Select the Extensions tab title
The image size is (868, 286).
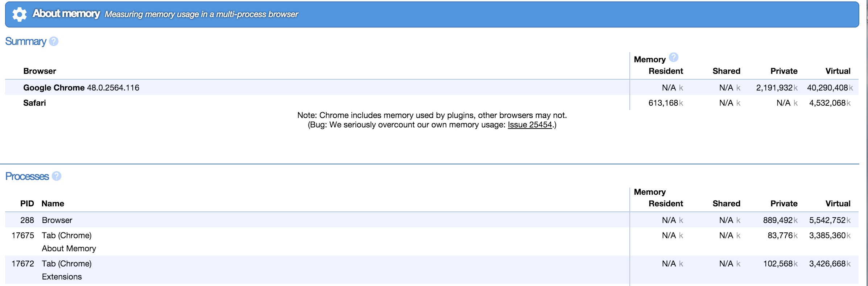click(62, 277)
